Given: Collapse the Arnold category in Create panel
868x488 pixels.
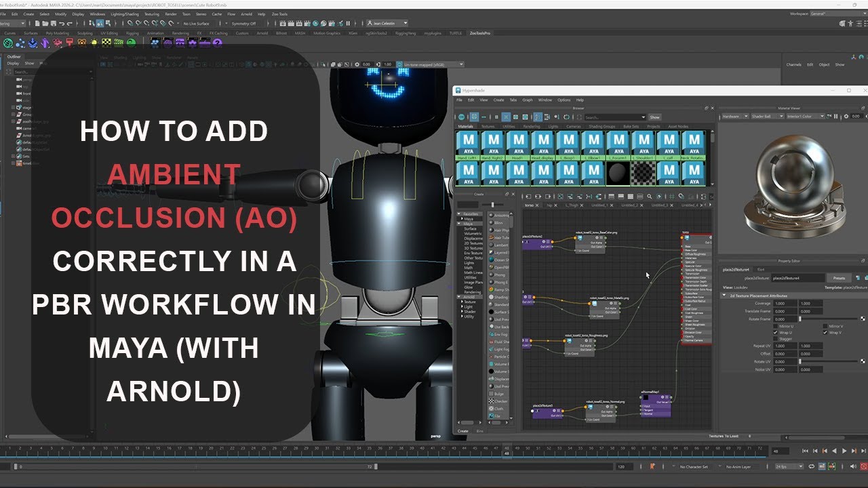Looking at the screenshot, I should [460, 297].
